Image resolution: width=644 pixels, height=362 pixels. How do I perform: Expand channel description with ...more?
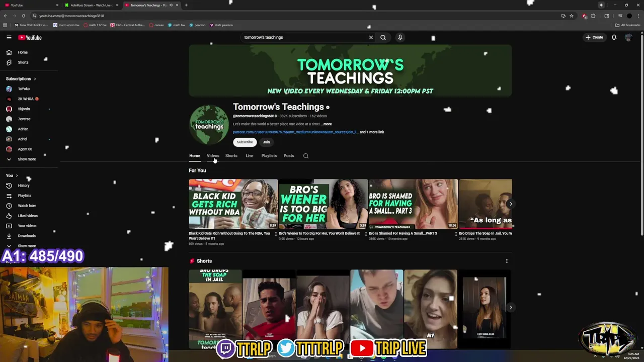(x=326, y=124)
